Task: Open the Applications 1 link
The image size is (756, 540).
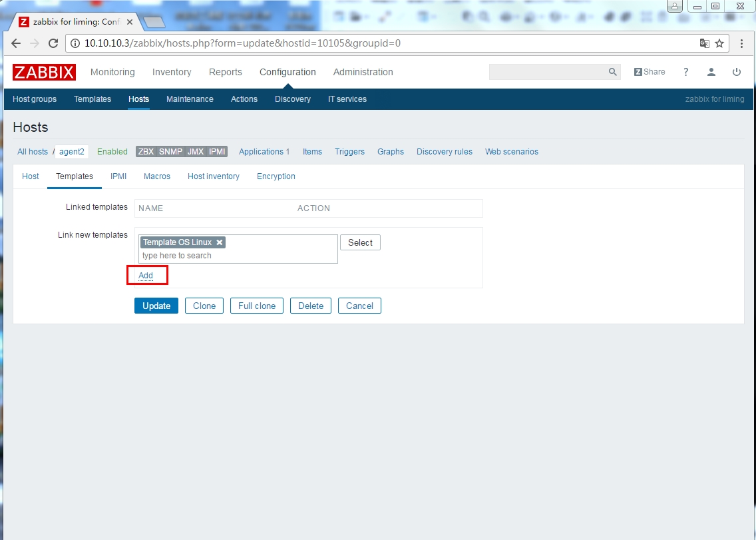Action: click(x=264, y=152)
